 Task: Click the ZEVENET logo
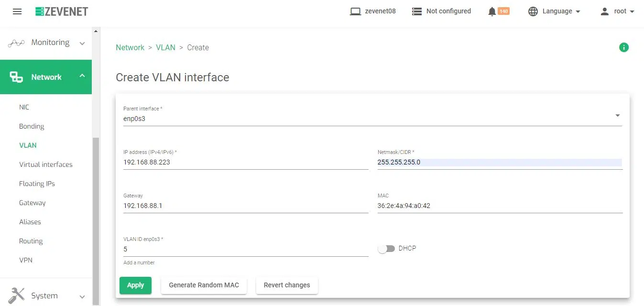pyautogui.click(x=62, y=11)
